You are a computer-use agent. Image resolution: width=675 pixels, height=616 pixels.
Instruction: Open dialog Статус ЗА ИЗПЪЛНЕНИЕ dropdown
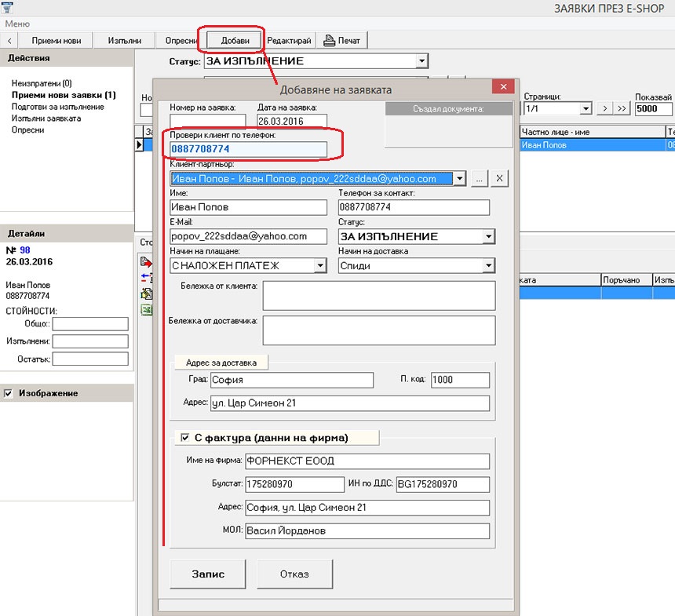[x=489, y=236]
